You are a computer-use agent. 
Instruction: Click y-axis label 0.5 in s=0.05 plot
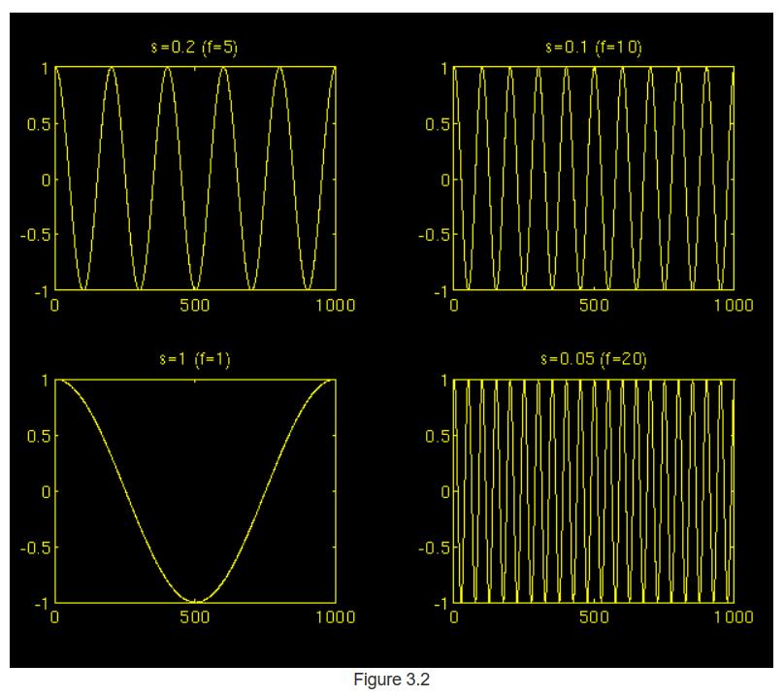coord(438,436)
